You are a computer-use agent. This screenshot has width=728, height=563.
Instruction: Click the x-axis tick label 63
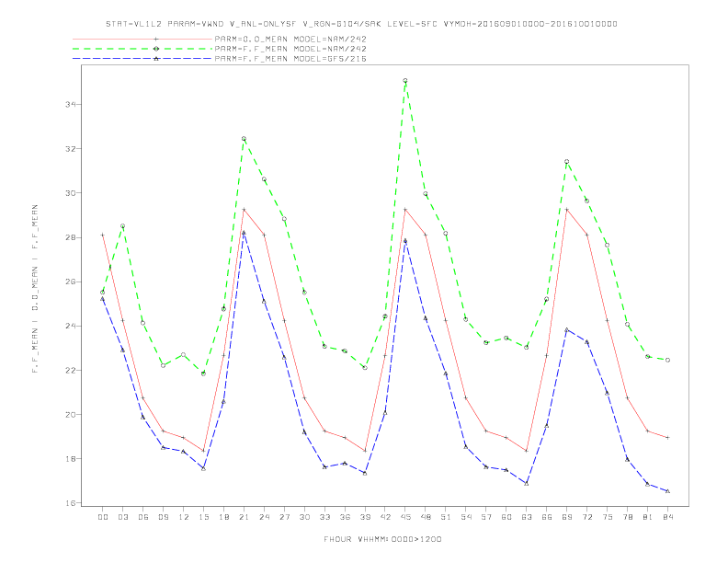click(x=527, y=517)
